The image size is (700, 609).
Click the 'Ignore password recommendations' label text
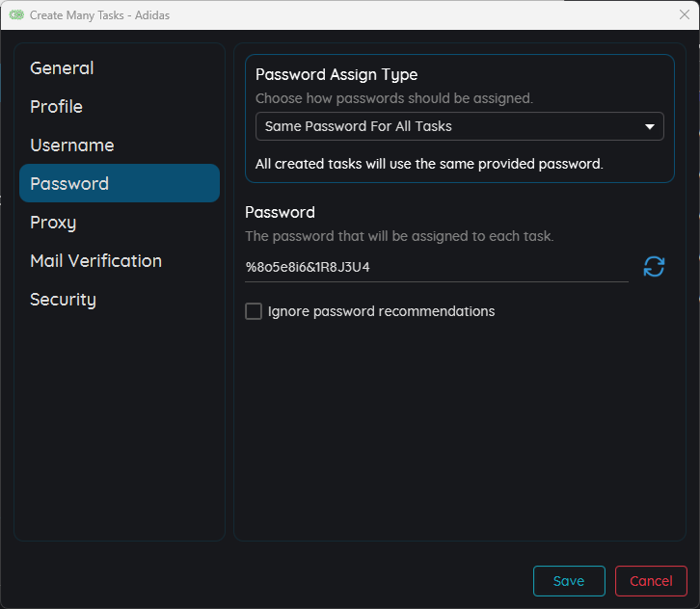tap(381, 311)
